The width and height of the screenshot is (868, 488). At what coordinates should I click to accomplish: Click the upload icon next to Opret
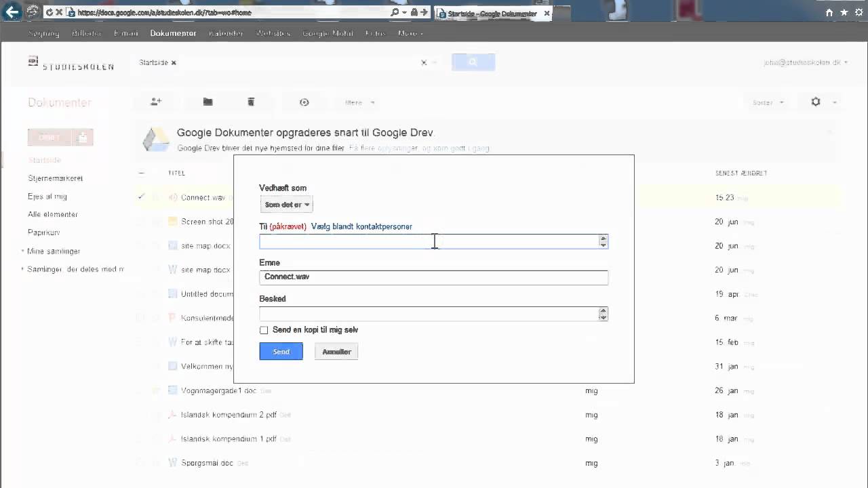click(x=83, y=138)
